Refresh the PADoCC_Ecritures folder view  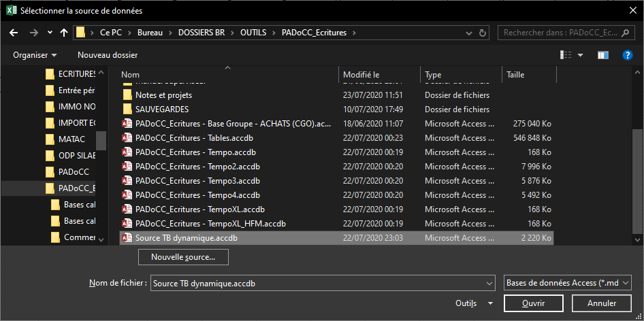(x=483, y=33)
